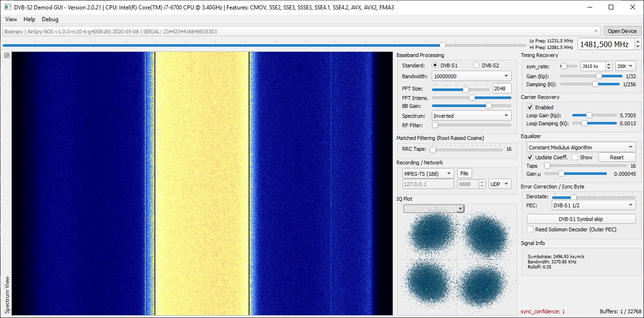
Task: Click the Gain µ slider handle
Action: [561, 174]
